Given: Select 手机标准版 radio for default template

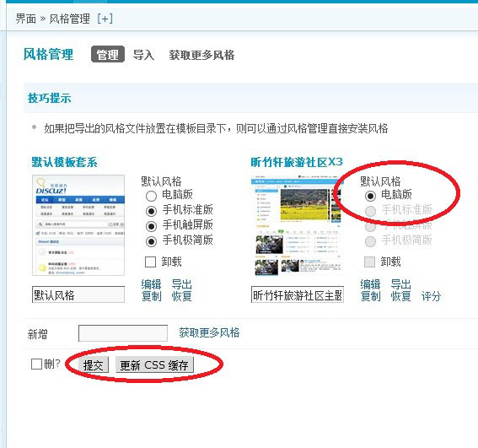Looking at the screenshot, I should pos(151,211).
